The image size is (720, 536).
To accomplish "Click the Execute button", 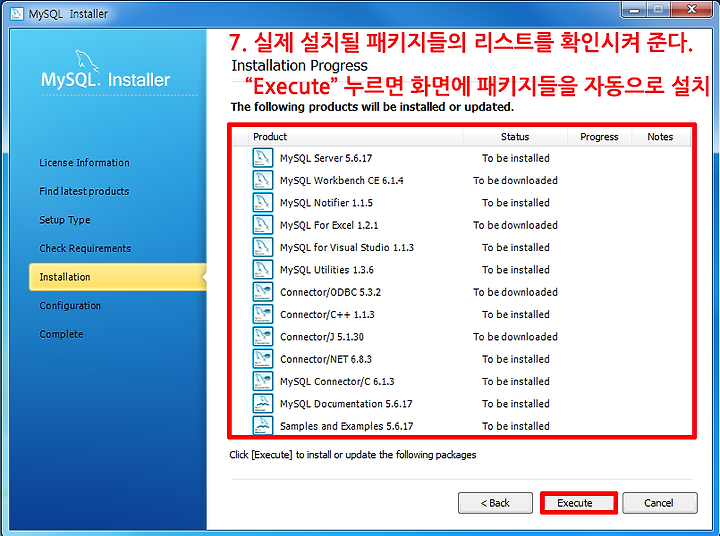I will pos(579,503).
